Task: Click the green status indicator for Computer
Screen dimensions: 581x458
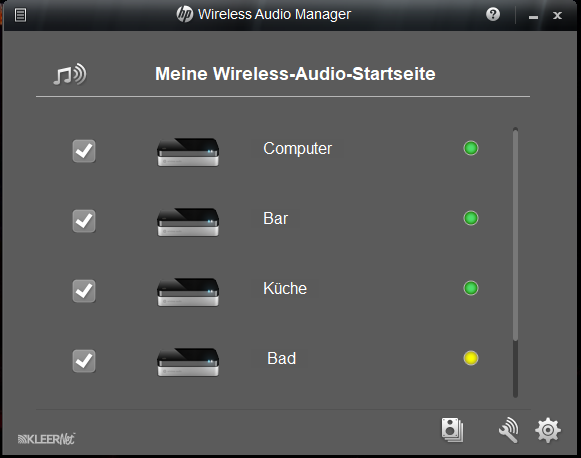Action: [471, 148]
